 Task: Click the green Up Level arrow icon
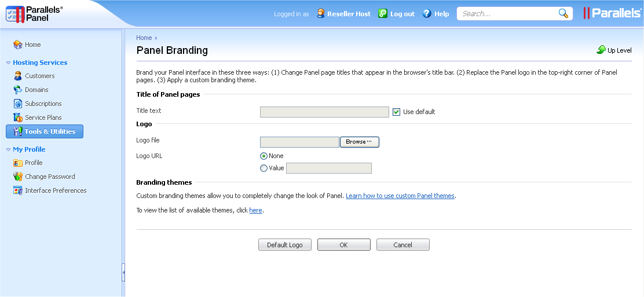click(x=601, y=50)
